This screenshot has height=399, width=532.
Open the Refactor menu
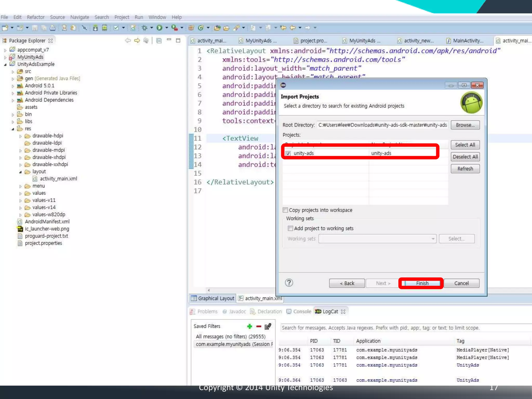point(36,17)
